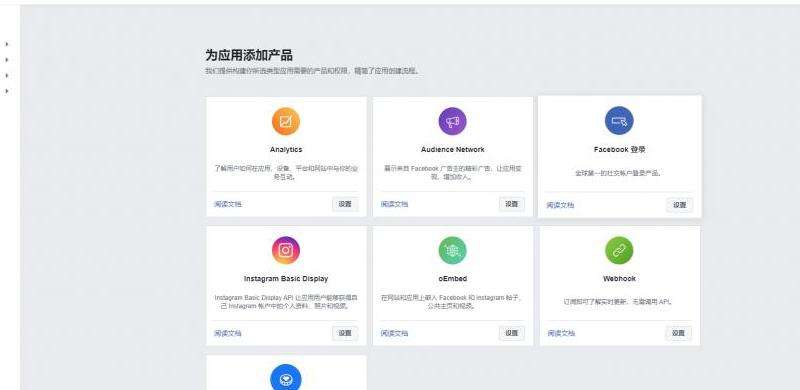Open 阅读文档 link on oEmbed card
Viewport: 800px width, 390px height.
click(394, 333)
